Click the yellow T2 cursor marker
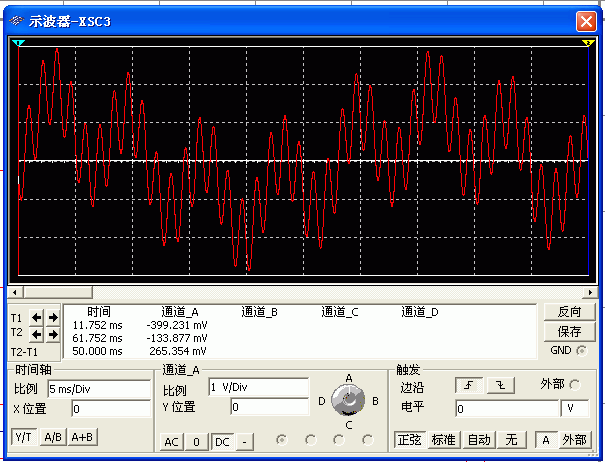 588,43
